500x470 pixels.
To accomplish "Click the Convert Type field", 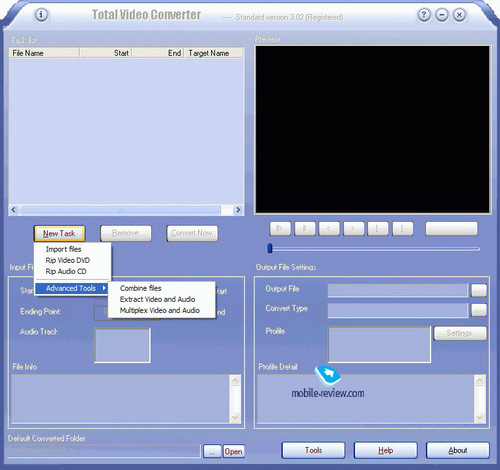I will (x=398, y=310).
